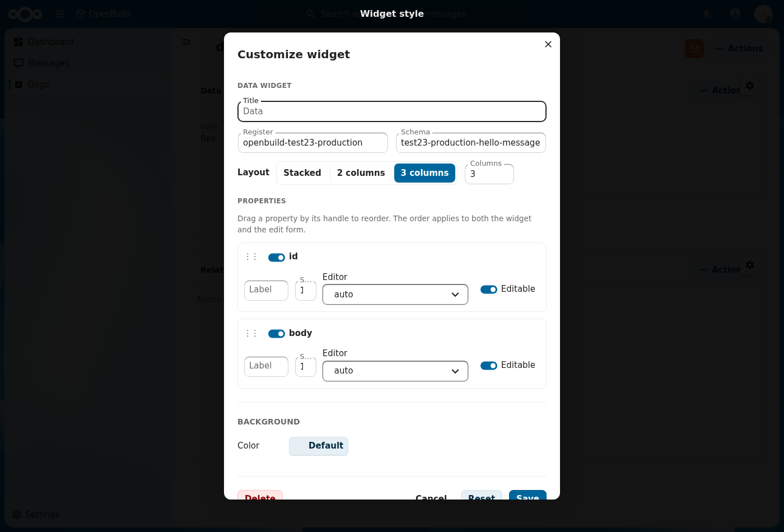
Task: Open the Default background color picker
Action: tap(319, 446)
